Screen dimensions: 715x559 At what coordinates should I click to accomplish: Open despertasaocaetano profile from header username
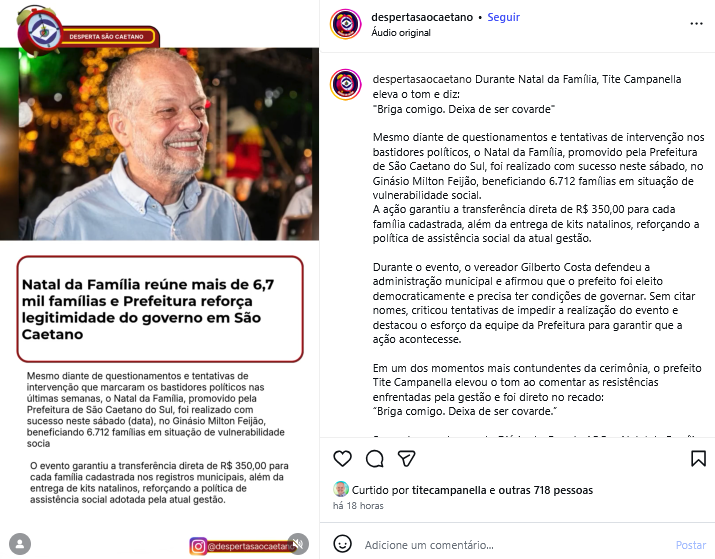tap(422, 17)
